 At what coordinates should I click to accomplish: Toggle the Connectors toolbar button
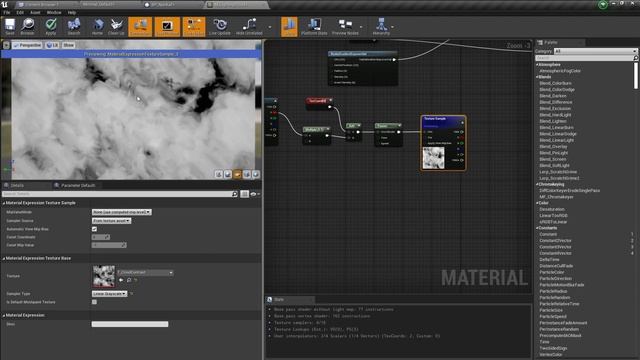pos(140,27)
